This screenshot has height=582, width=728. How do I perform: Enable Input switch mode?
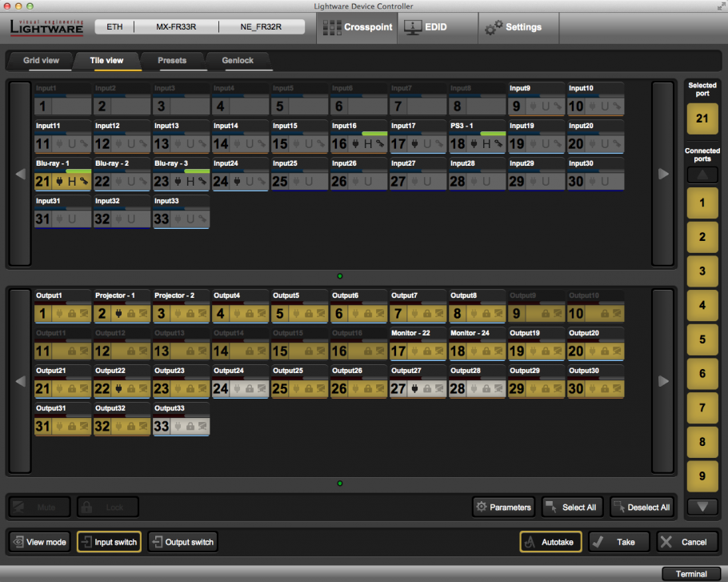pyautogui.click(x=109, y=542)
